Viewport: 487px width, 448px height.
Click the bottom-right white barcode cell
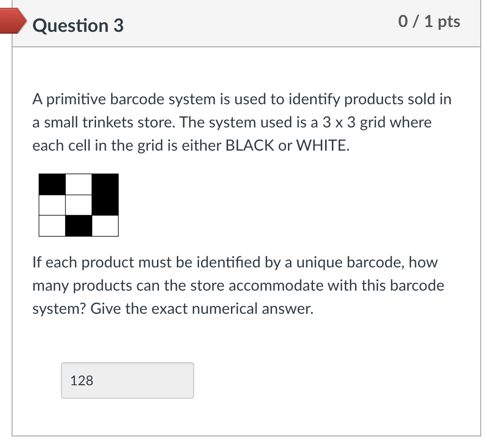[105, 226]
